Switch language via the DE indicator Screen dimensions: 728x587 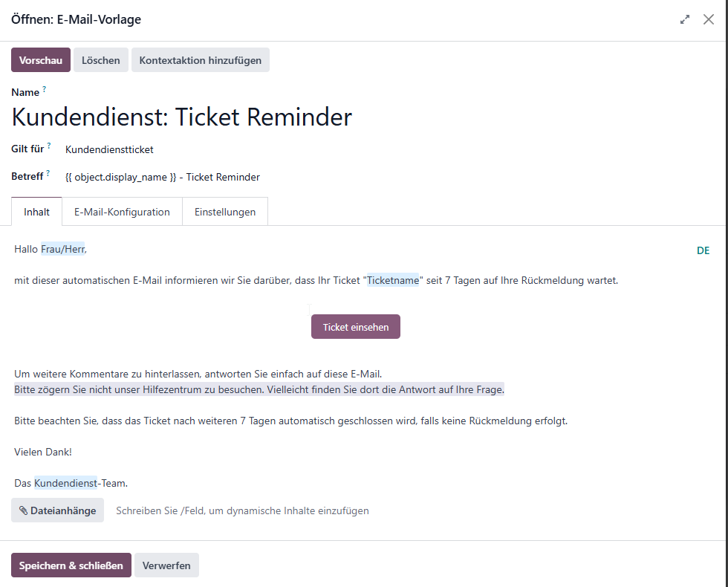703,251
